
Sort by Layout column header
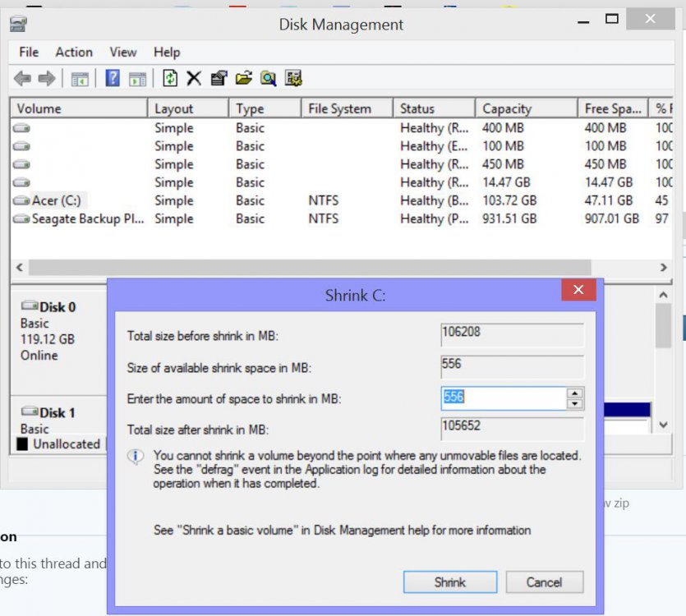[x=188, y=108]
